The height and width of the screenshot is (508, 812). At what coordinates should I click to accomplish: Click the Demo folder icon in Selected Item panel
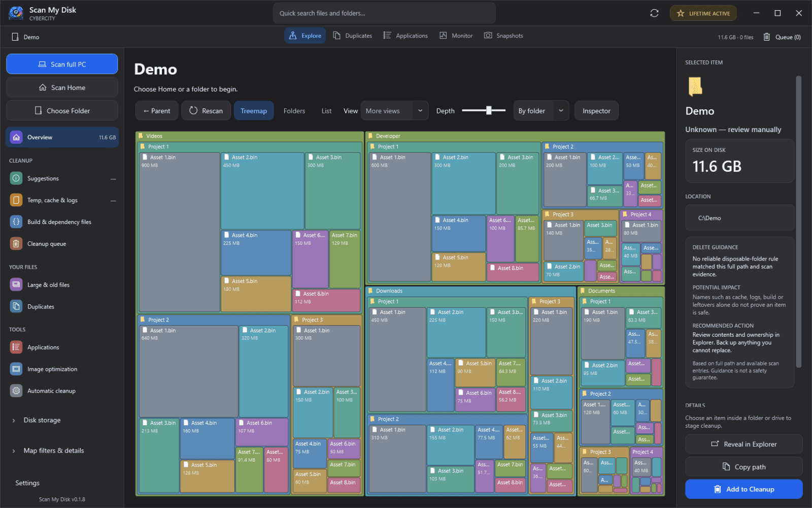click(x=695, y=86)
